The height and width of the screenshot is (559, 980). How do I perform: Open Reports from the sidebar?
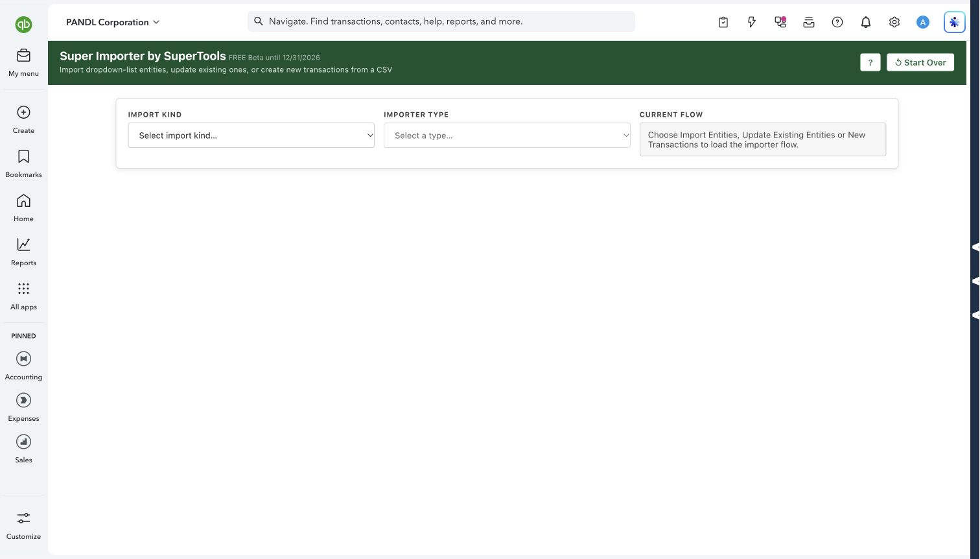[23, 252]
